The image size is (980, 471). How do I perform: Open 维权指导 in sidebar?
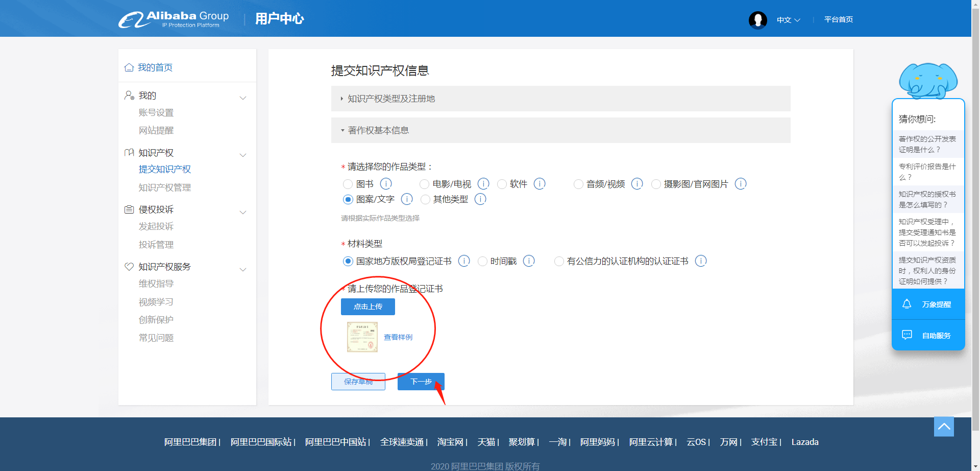[x=156, y=284]
